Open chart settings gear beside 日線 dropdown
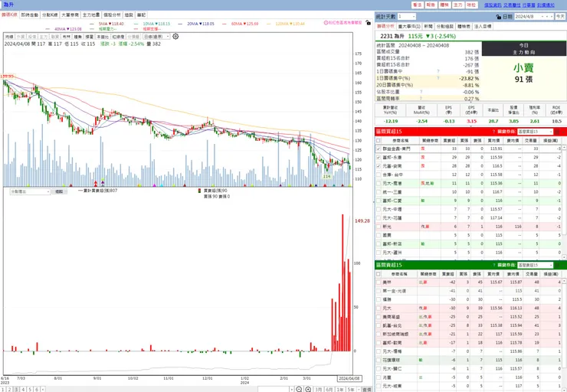The width and height of the screenshot is (567, 392). click(175, 37)
